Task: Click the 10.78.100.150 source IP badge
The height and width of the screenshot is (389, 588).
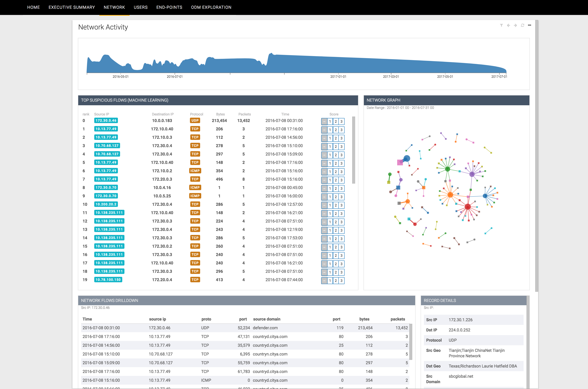Action: coord(108,280)
